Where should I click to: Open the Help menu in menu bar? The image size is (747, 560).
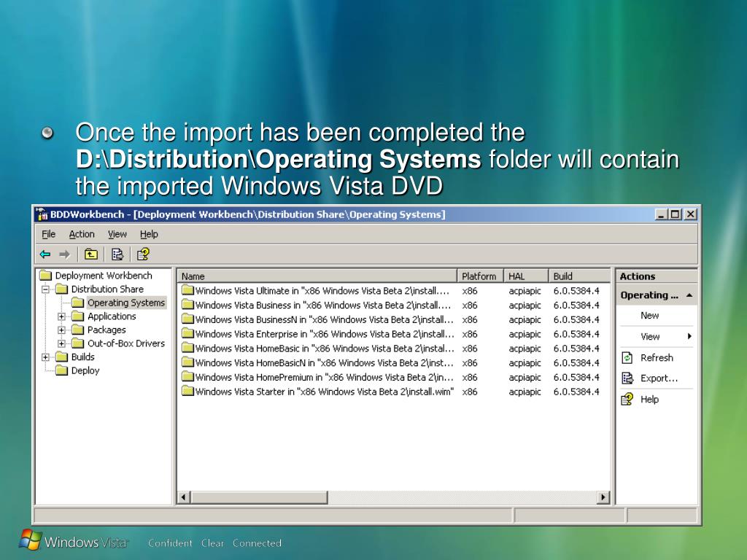tap(149, 234)
